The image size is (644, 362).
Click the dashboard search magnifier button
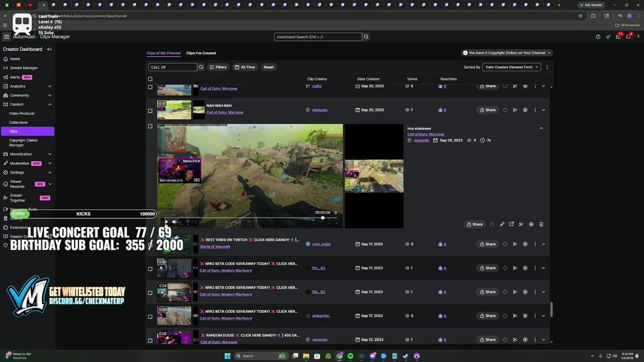366,37
